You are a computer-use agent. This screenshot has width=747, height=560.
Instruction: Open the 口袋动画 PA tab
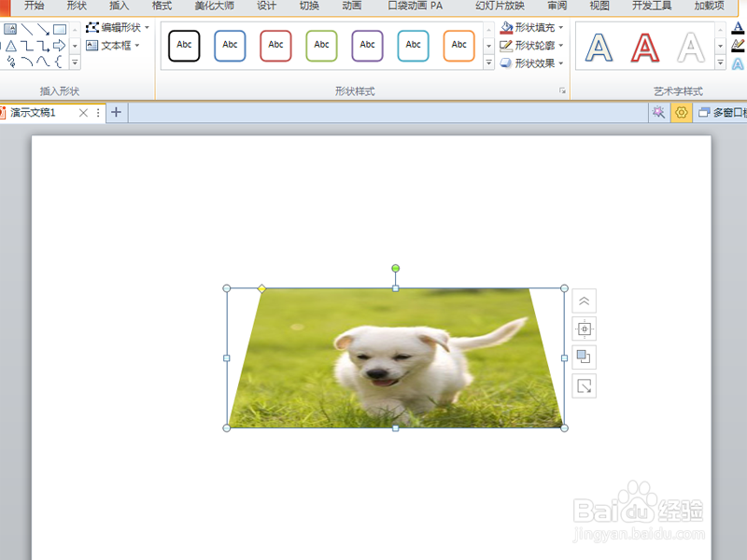(415, 6)
